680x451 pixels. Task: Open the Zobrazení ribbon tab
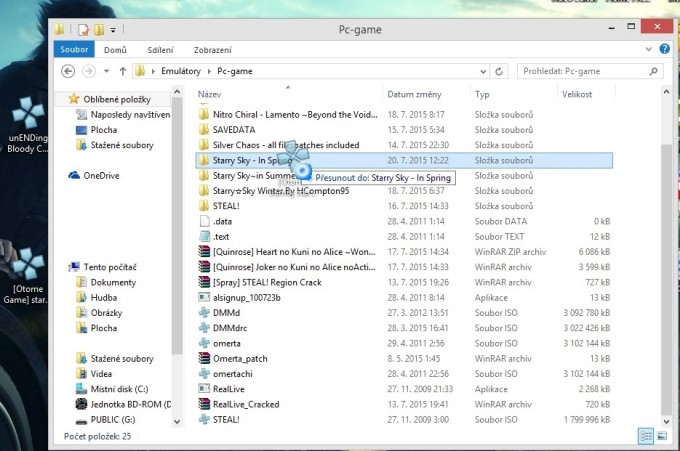click(x=212, y=50)
